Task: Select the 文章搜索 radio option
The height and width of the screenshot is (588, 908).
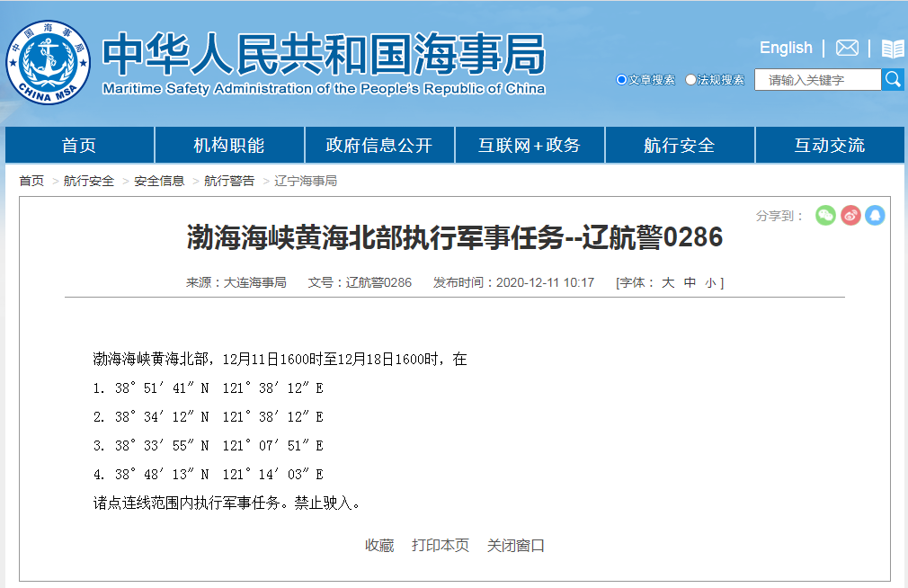Action: click(x=621, y=79)
